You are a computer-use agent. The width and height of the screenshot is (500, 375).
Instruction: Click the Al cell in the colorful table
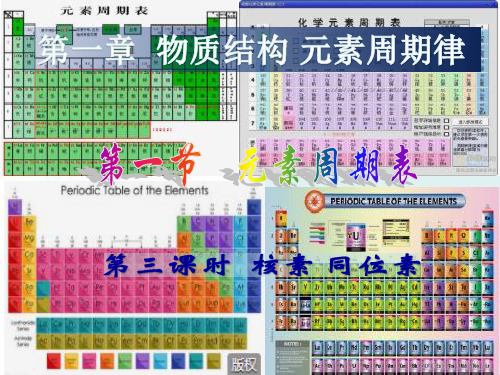[x=184, y=239]
